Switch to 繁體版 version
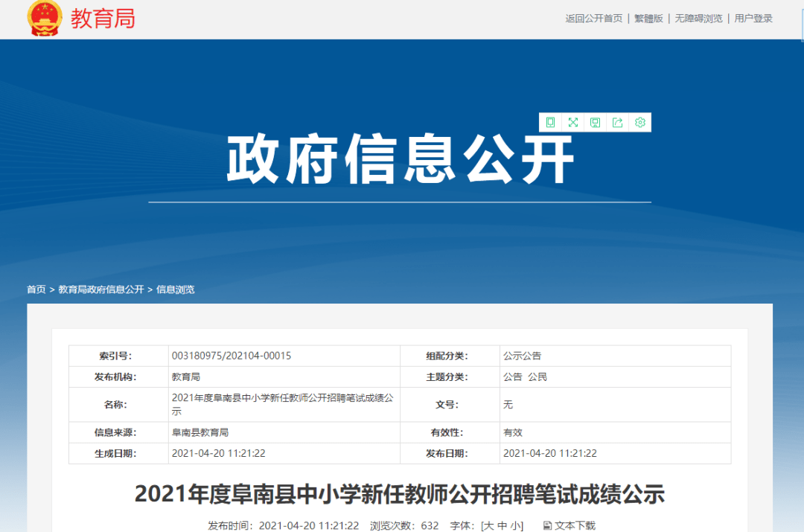The image size is (804, 532). [x=648, y=19]
